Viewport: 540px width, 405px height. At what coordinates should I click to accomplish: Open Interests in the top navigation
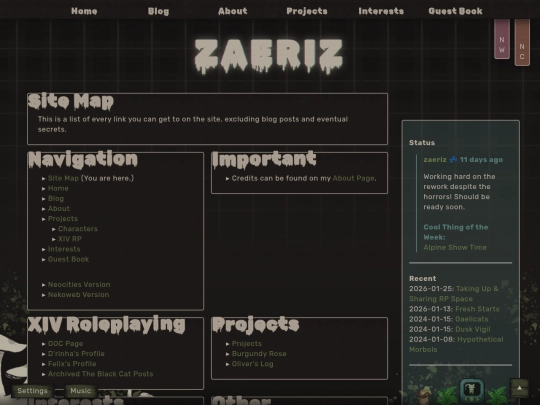coord(381,11)
